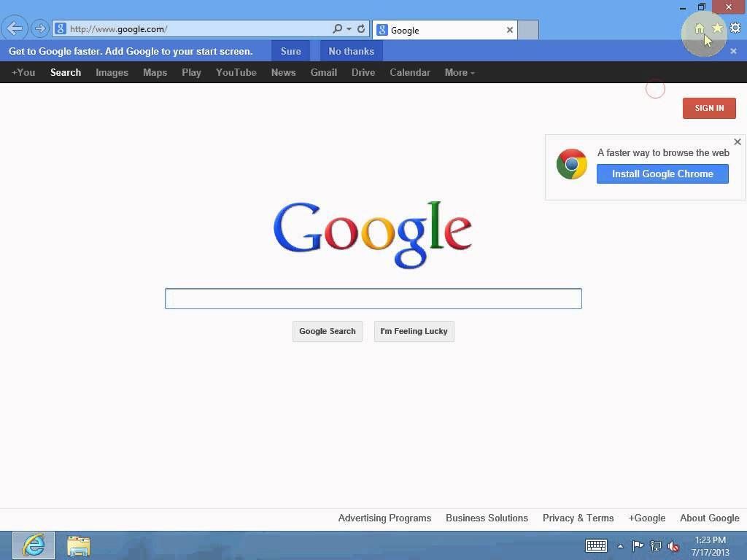The height and width of the screenshot is (560, 747).
Task: Expand the address bar autocomplete dropdown arrow
Action: 349,28
